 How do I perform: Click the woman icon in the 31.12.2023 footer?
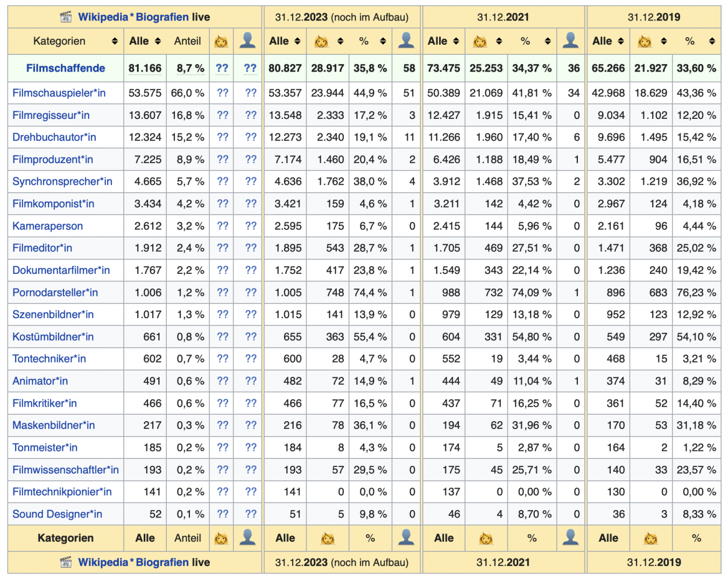click(327, 538)
